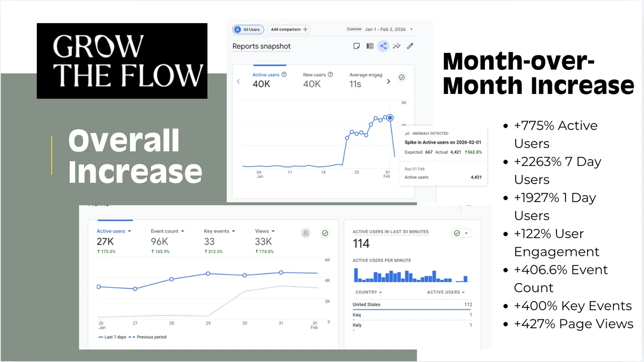Select the New users 40K metric tab
The height and width of the screenshot is (362, 644).
pos(318,79)
